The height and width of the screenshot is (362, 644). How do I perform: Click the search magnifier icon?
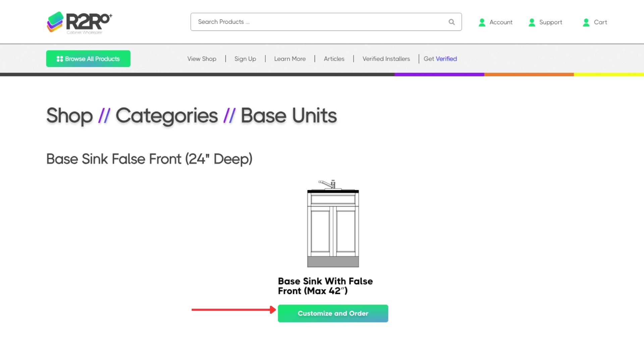click(x=452, y=22)
